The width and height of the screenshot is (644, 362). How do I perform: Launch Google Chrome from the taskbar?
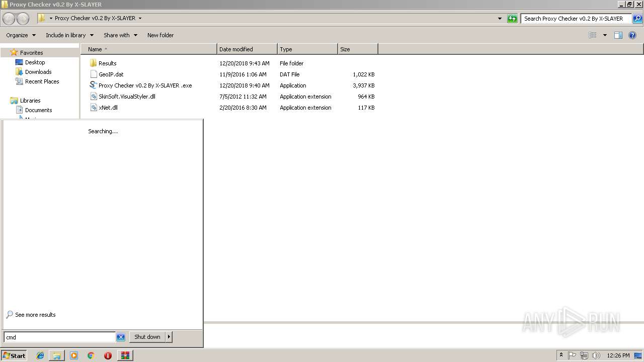pos(91,355)
